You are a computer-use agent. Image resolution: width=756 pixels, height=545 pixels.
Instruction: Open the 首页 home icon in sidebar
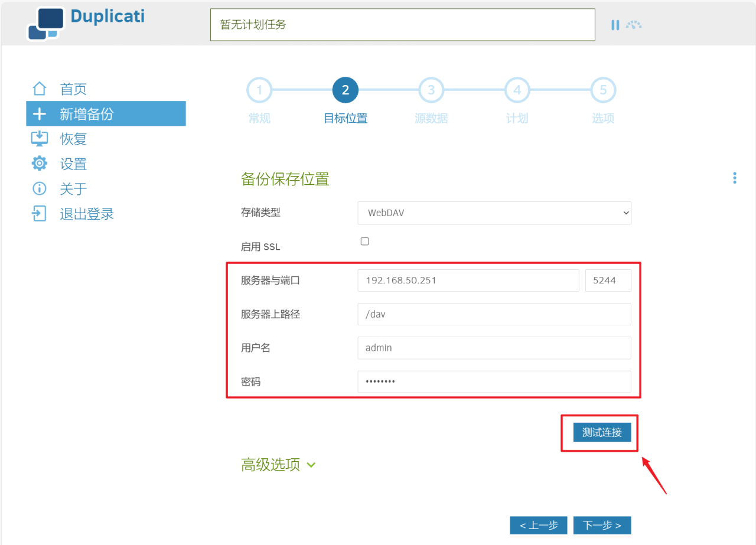(39, 89)
